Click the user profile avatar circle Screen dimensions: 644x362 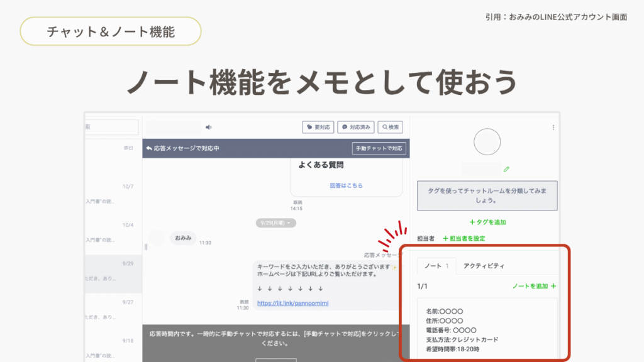487,142
